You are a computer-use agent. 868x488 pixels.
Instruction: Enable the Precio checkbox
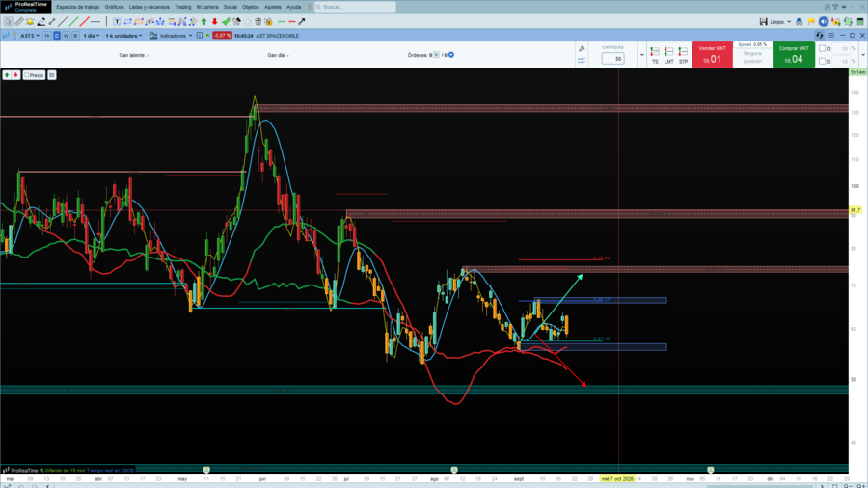click(27, 75)
